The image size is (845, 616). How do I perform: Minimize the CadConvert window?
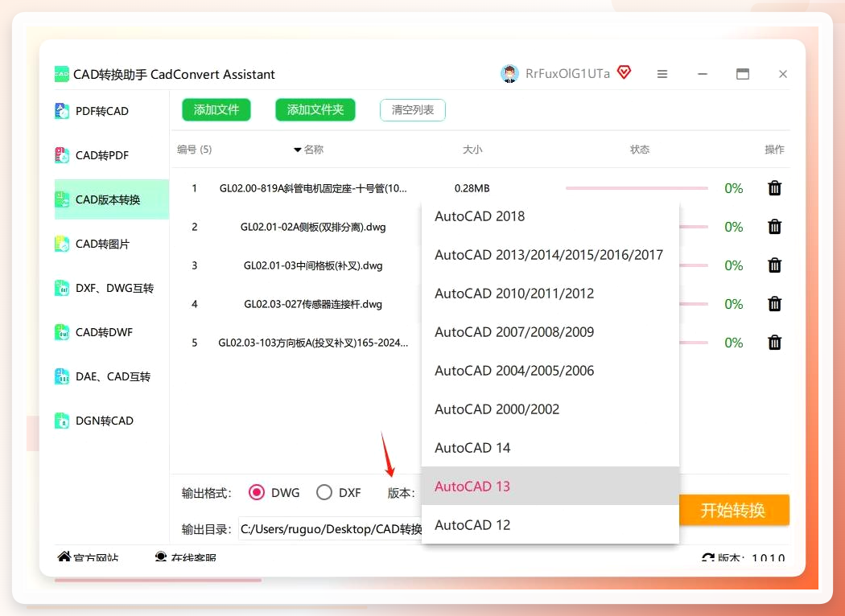point(703,74)
